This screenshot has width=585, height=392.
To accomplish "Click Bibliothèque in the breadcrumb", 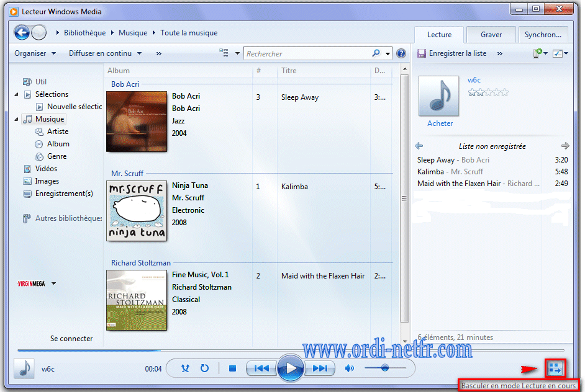I will point(84,33).
